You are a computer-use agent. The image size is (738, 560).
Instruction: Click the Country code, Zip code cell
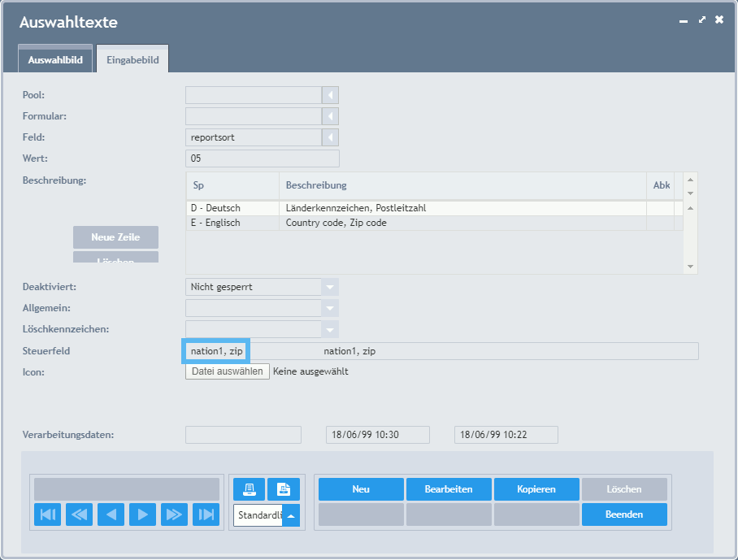click(x=462, y=223)
